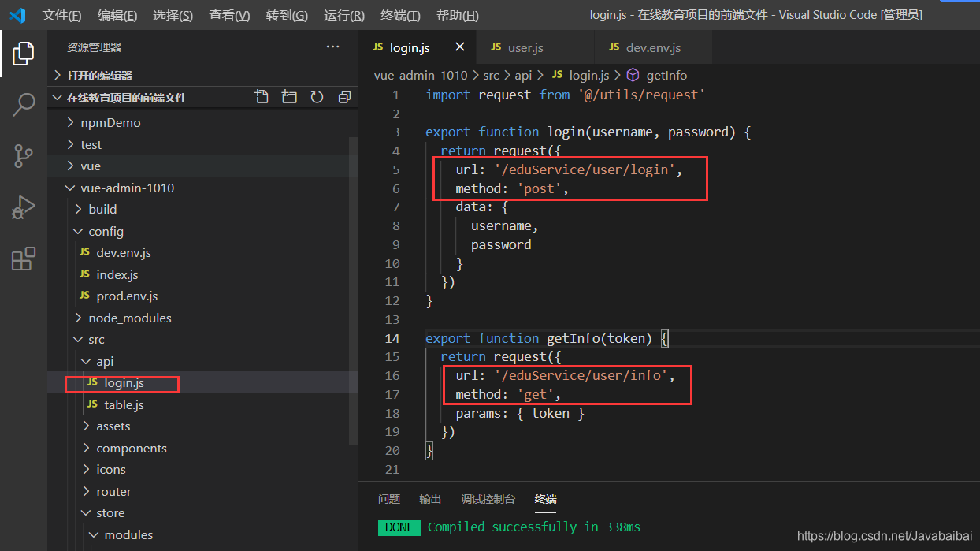Viewport: 980px width, 551px height.
Task: Collapse the config folder
Action: (x=78, y=231)
